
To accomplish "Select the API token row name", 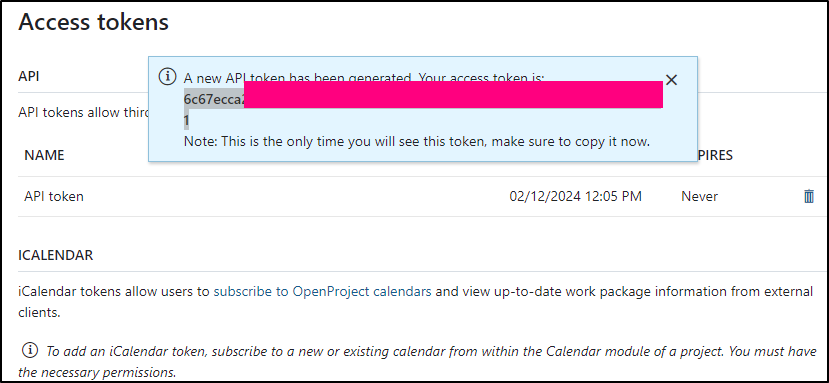I will tap(54, 196).
